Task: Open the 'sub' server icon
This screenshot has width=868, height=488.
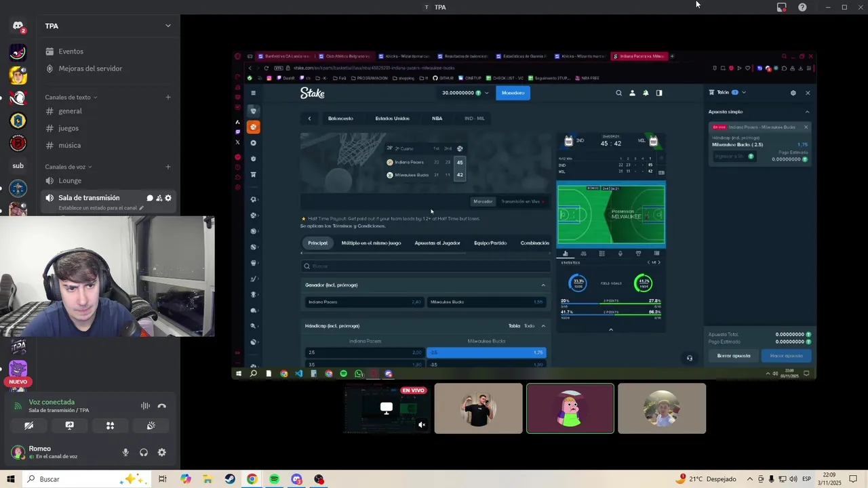Action: 18,165
